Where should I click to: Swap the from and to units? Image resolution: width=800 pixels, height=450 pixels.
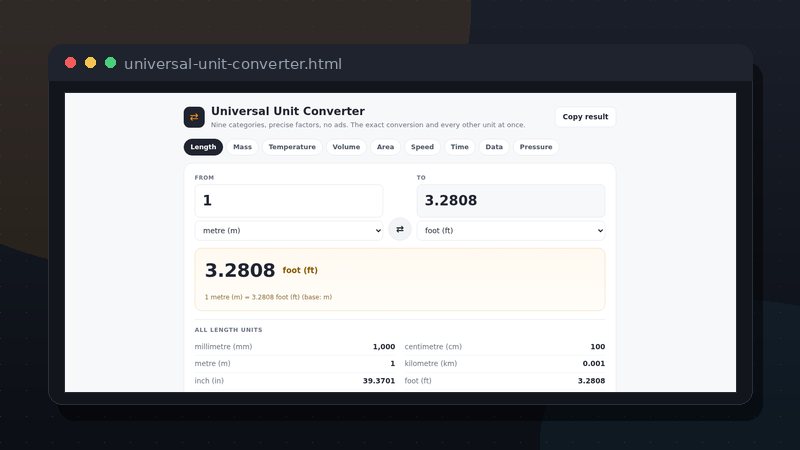click(x=400, y=230)
